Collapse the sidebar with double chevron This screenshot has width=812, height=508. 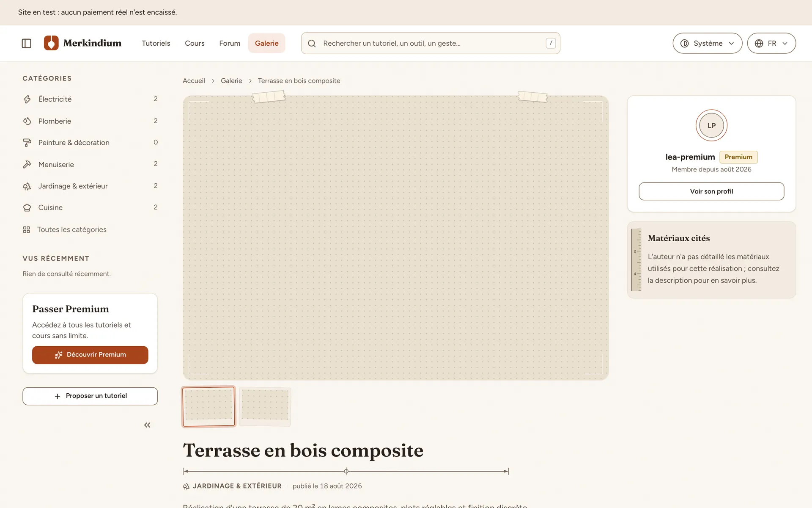(x=147, y=425)
